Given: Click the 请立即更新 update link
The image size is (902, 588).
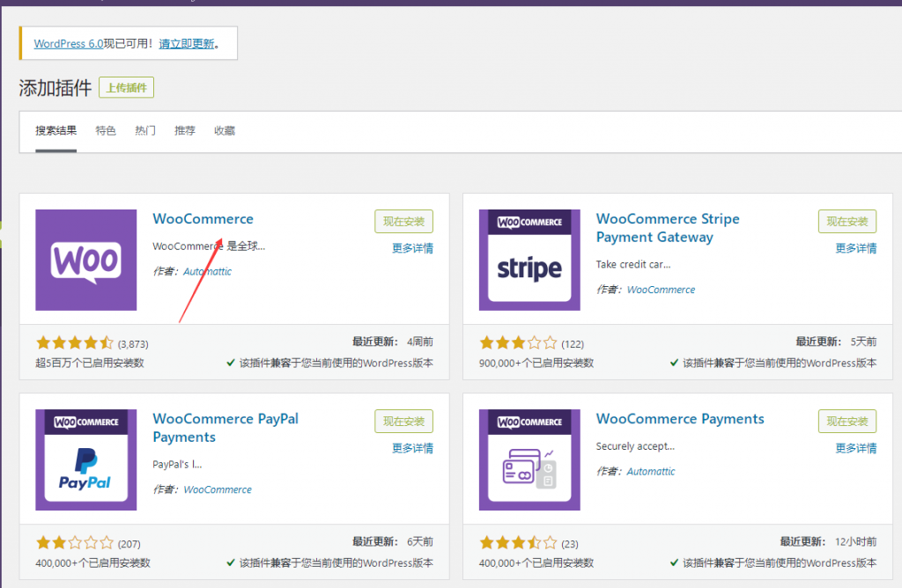Looking at the screenshot, I should (187, 44).
